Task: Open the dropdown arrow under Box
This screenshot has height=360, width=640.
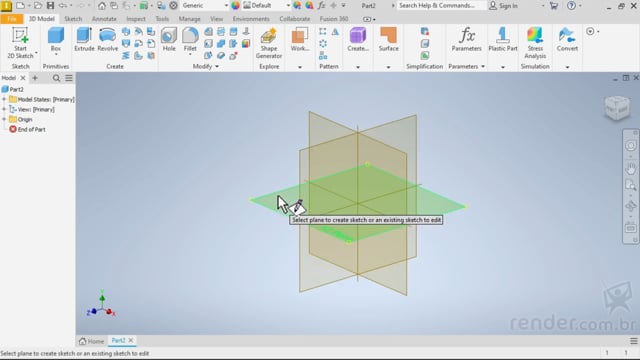Action: point(56,54)
